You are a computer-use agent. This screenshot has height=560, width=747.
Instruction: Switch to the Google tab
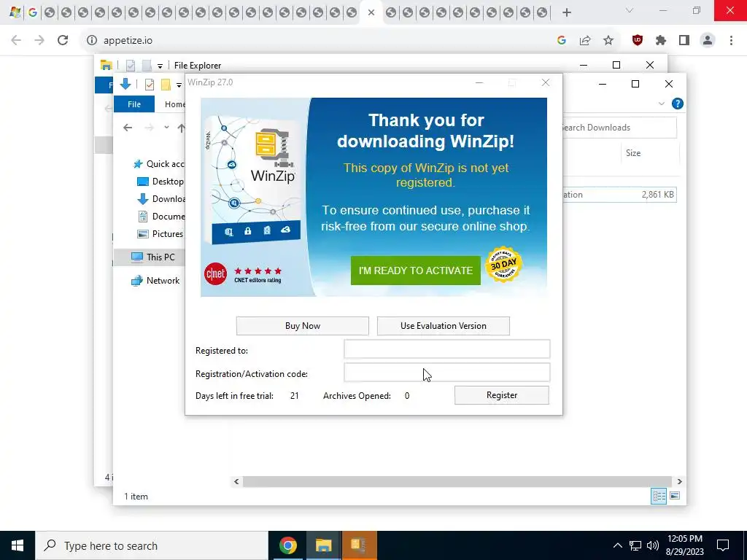[32, 12]
